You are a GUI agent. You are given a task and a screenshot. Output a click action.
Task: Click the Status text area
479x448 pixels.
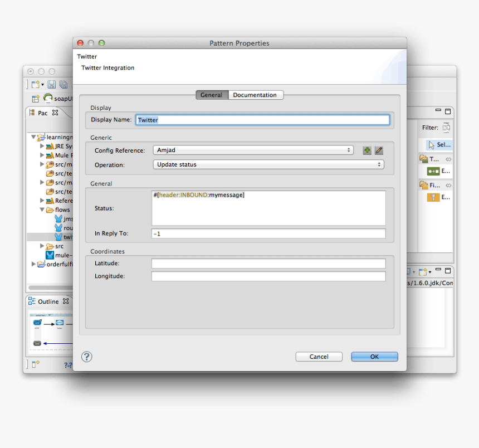(x=268, y=208)
